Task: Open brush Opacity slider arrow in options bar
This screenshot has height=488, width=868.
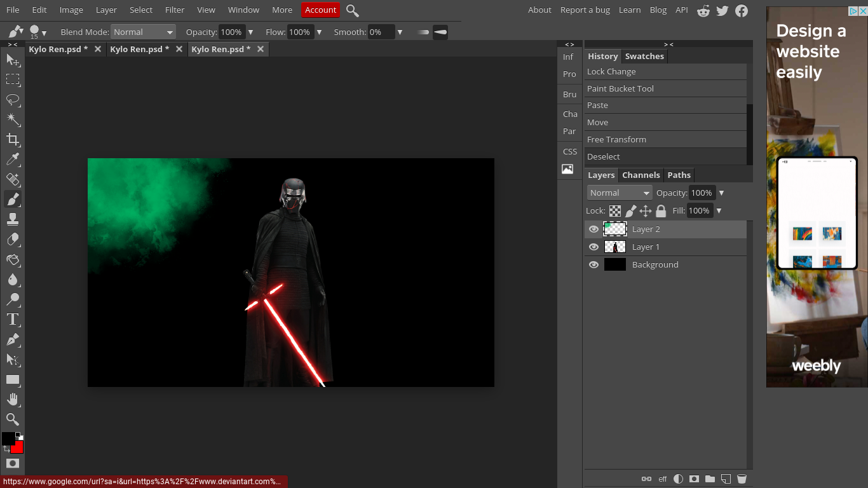Action: pyautogui.click(x=250, y=32)
